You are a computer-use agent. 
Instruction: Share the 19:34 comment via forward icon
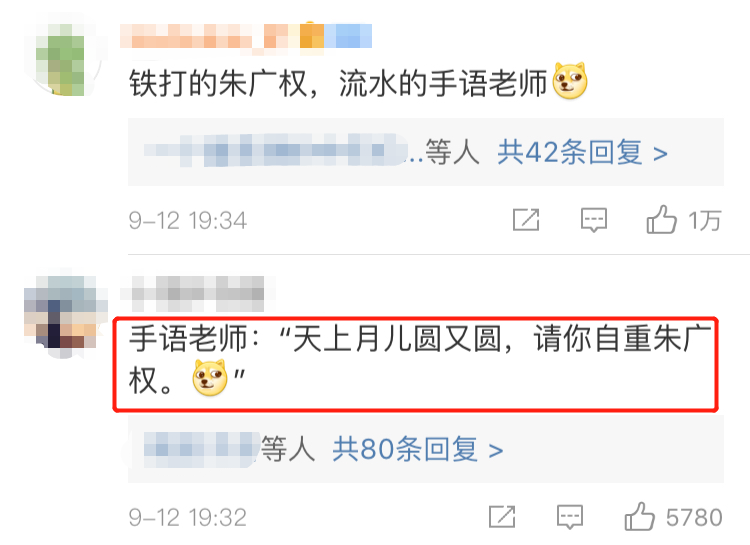point(526,220)
